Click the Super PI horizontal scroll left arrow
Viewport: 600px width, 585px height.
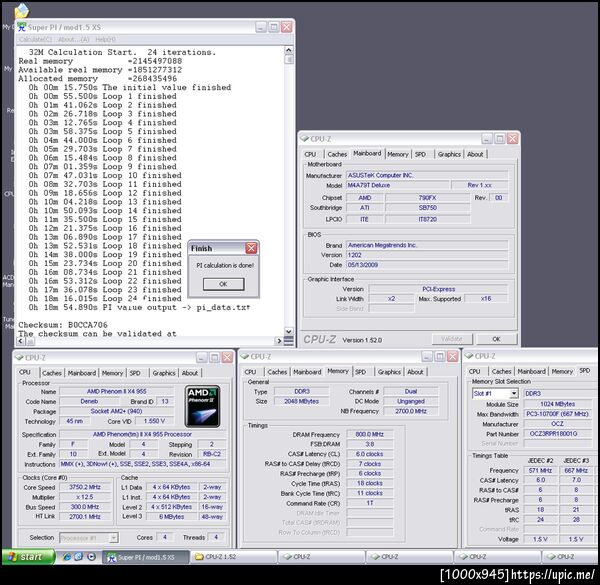tap(21, 341)
